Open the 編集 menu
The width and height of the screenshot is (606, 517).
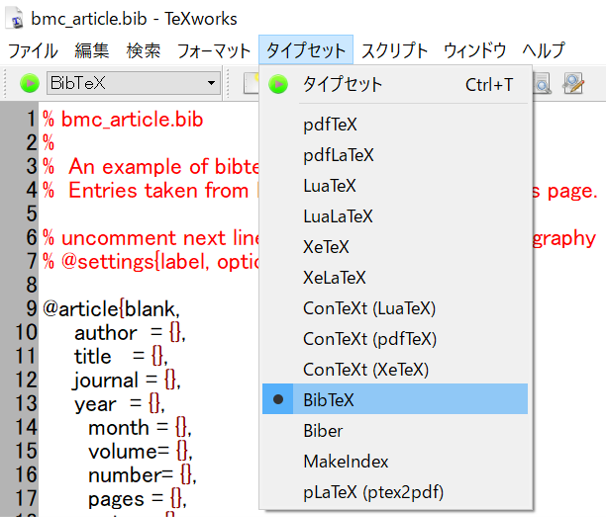pos(92,50)
